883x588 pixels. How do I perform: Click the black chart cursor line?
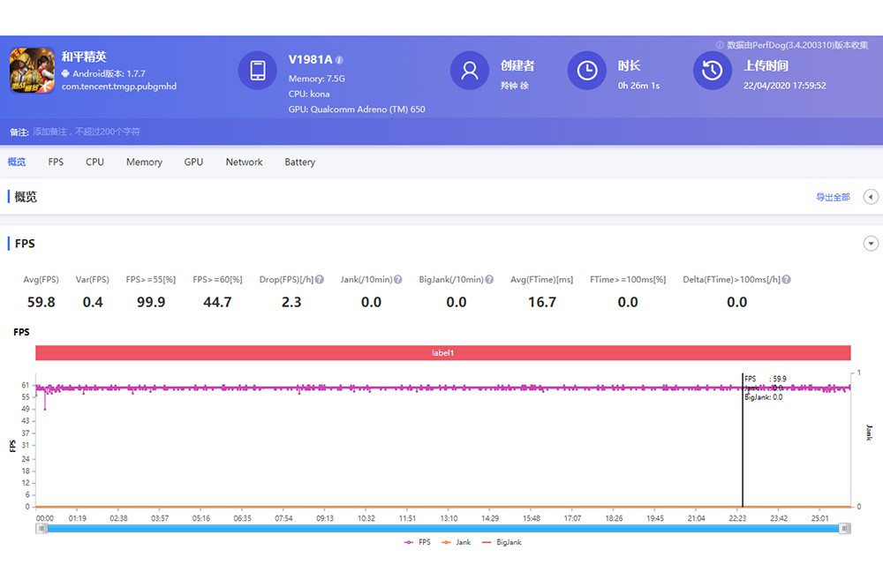coord(743,440)
